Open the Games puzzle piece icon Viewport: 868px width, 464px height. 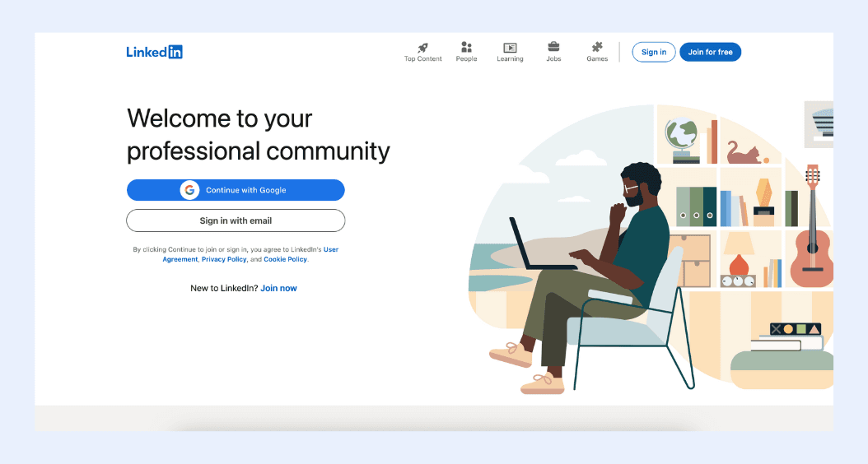point(597,47)
